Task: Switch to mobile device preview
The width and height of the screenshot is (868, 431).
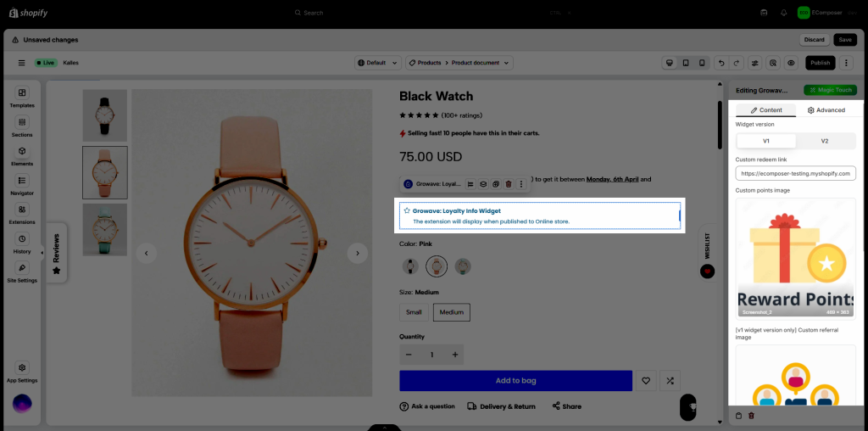Action: [701, 63]
